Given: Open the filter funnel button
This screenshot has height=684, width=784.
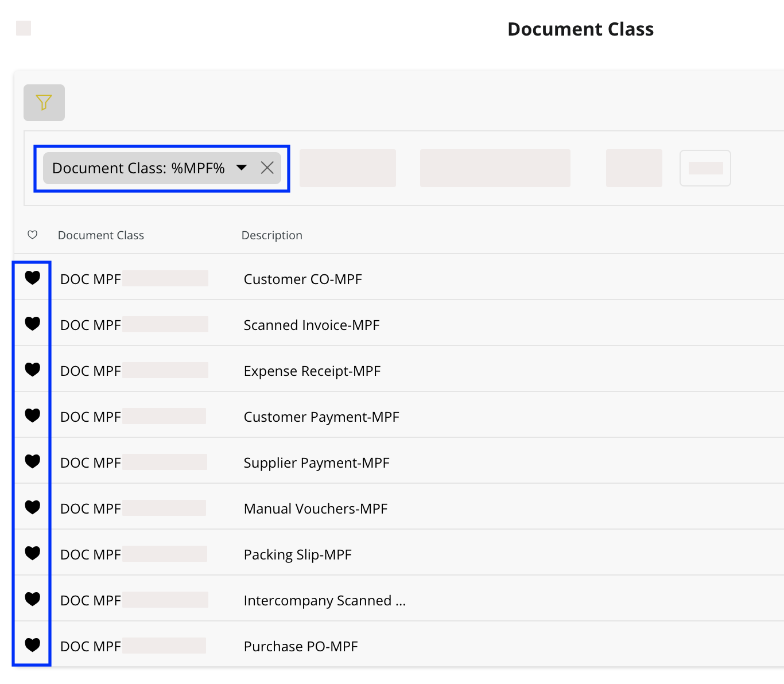Looking at the screenshot, I should [44, 103].
